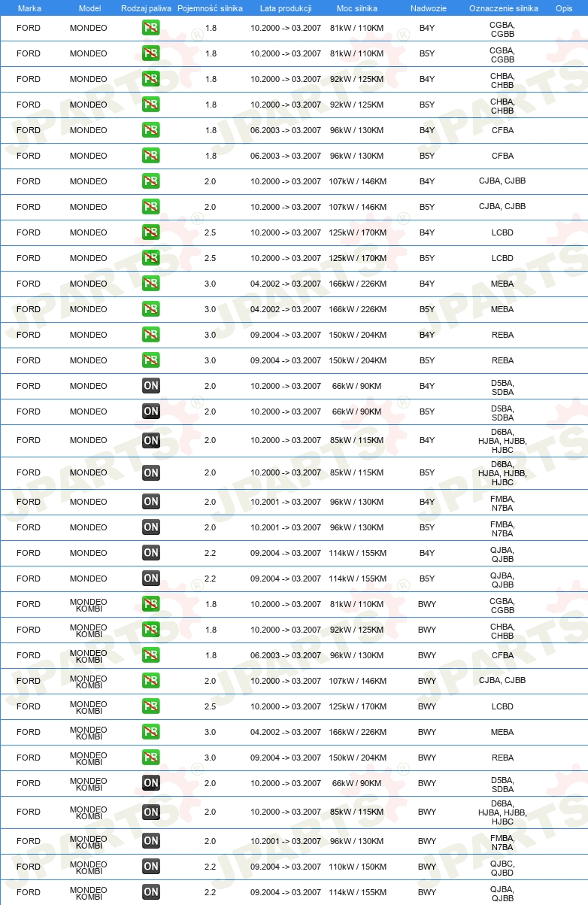Click the Moc silnika column header
Viewport: 588px width, 905px height.
click(x=357, y=8)
